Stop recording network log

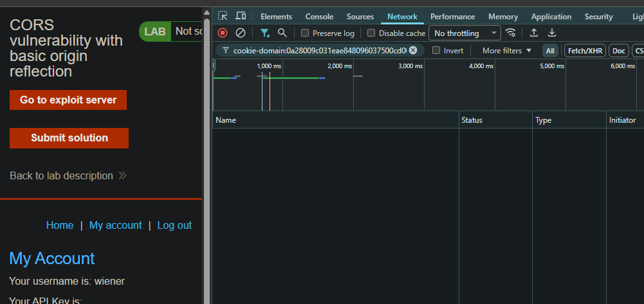point(223,33)
